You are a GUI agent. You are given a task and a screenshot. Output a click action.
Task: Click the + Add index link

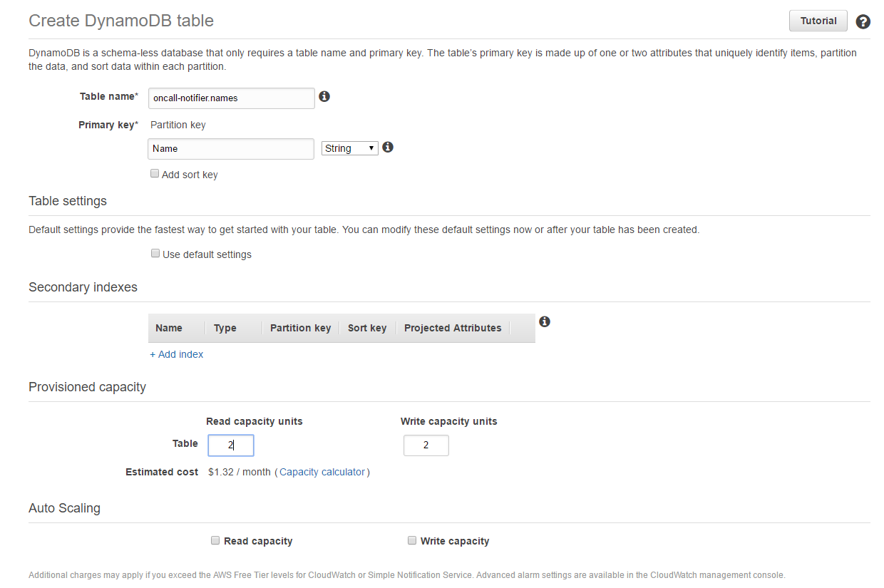(176, 354)
